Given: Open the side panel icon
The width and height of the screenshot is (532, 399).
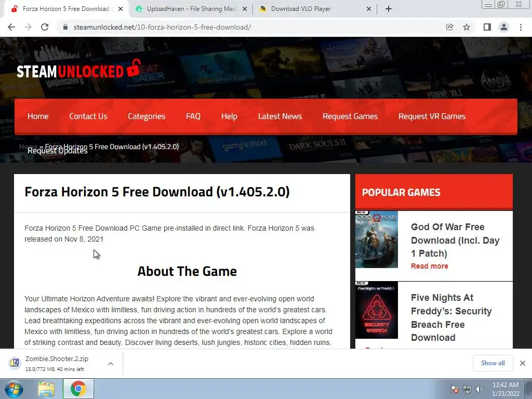Looking at the screenshot, I should [487, 27].
